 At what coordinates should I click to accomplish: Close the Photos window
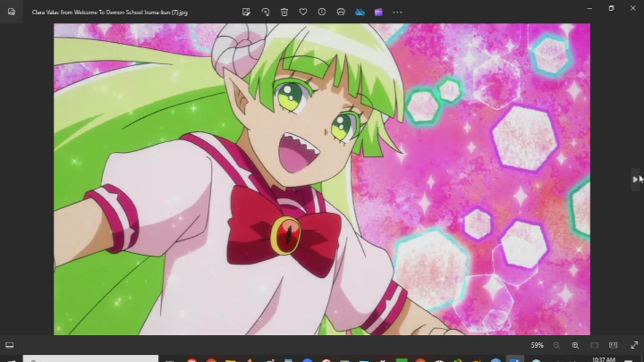(x=633, y=8)
